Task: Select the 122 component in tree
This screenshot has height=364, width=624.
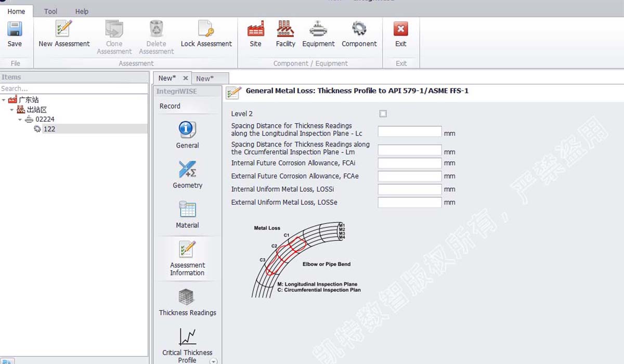Action: (x=49, y=129)
